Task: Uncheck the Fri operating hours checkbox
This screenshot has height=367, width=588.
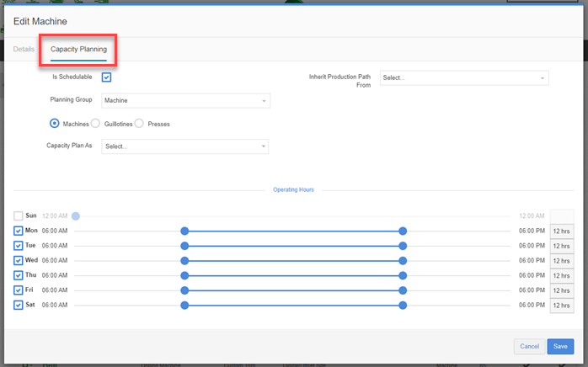Action: click(18, 290)
